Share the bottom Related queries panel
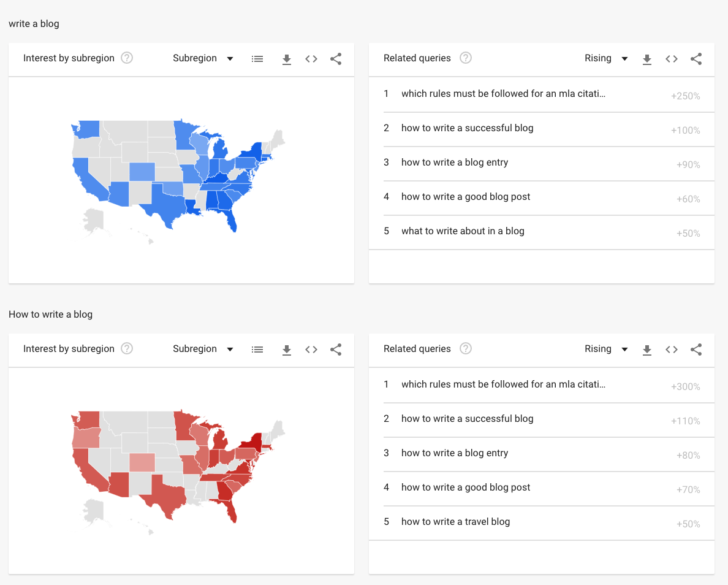The height and width of the screenshot is (585, 728). point(696,350)
